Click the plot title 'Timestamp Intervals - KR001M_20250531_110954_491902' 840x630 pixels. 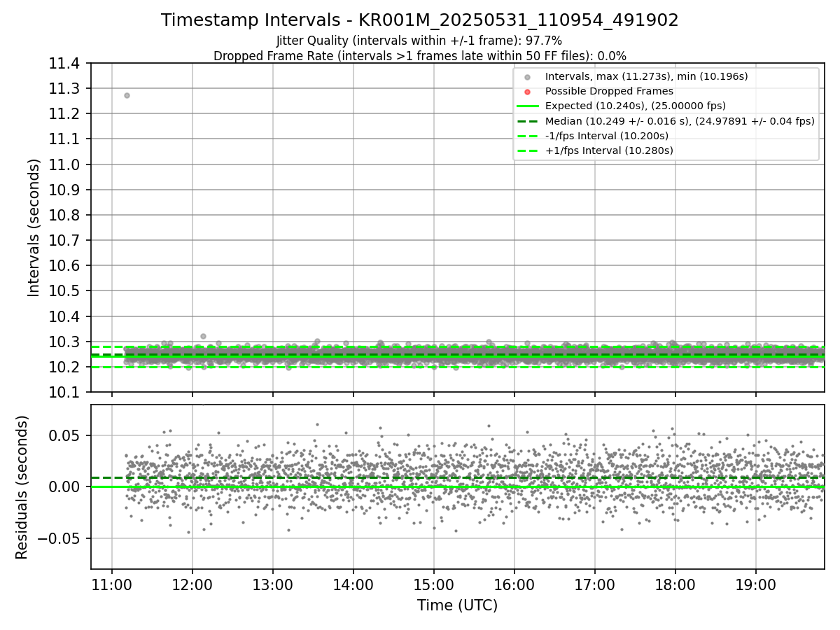[x=420, y=20]
